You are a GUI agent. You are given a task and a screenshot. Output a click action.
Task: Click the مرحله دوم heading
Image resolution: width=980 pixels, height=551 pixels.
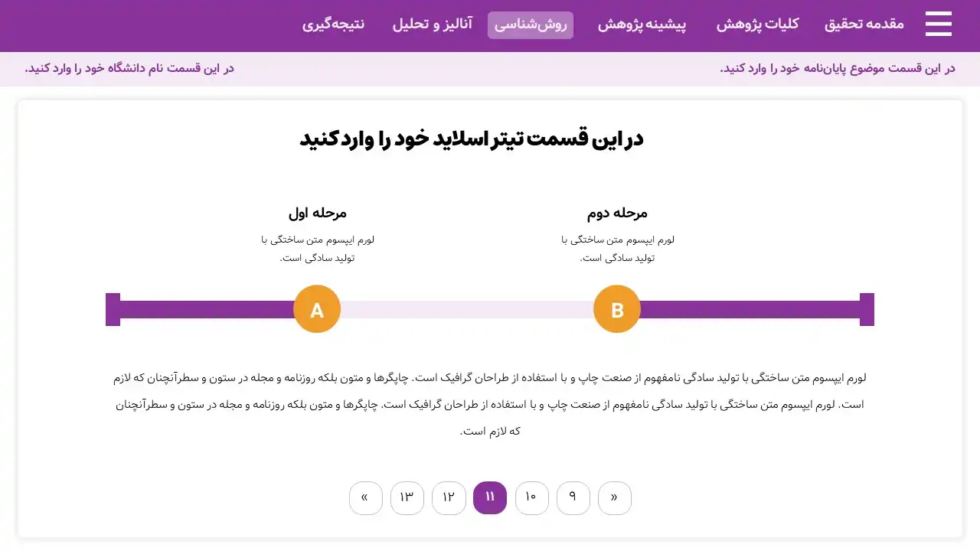point(617,214)
